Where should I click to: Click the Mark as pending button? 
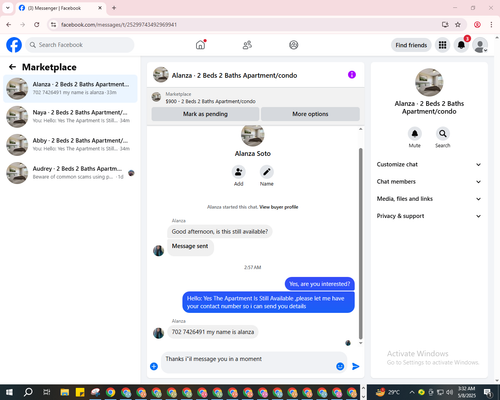tap(205, 114)
